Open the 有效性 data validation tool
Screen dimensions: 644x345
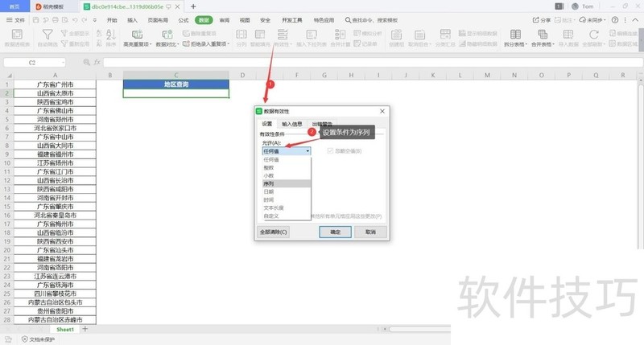pos(283,38)
